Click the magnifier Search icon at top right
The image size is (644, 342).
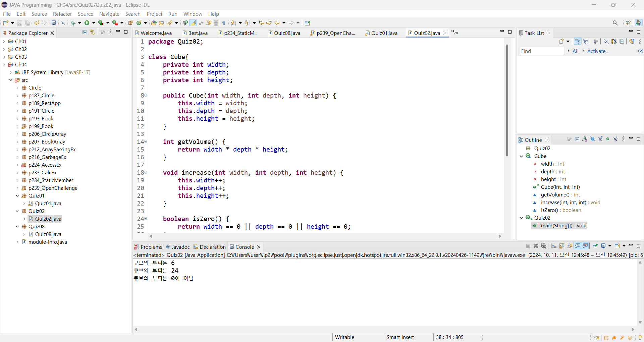click(615, 23)
